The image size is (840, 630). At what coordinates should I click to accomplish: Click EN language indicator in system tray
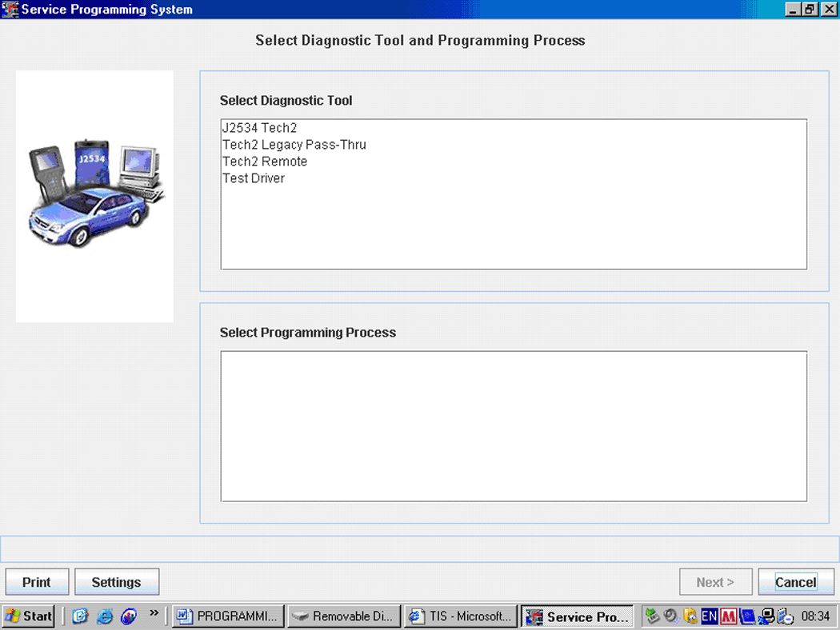709,616
